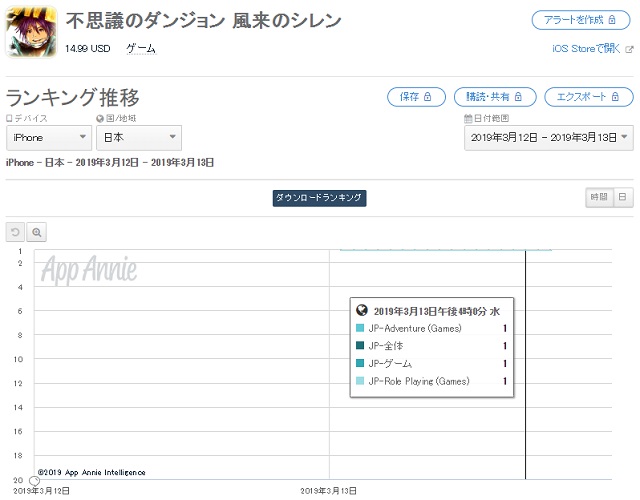Click the JP-全体 color swatch
Viewport: 640px width, 500px height.
point(360,345)
